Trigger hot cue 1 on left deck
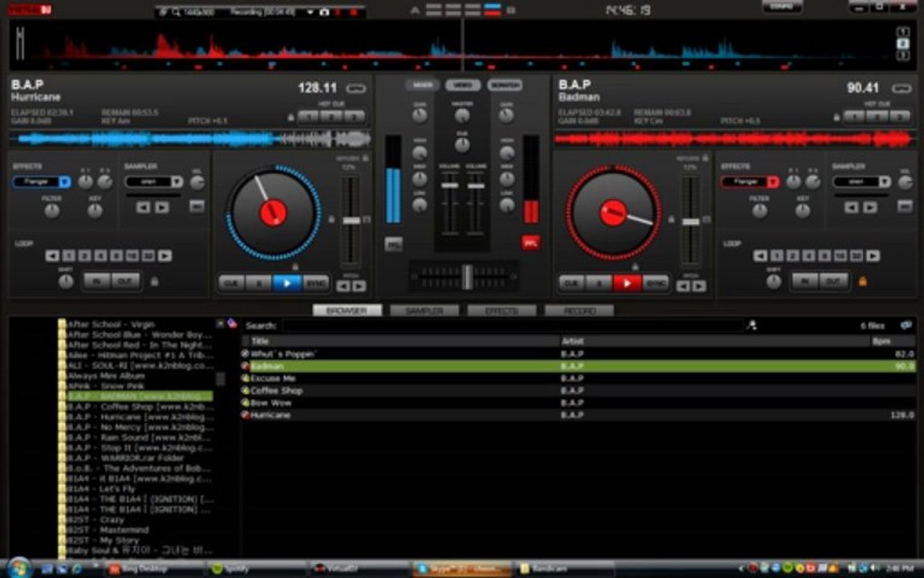Viewport: 924px width, 578px height. 308,116
